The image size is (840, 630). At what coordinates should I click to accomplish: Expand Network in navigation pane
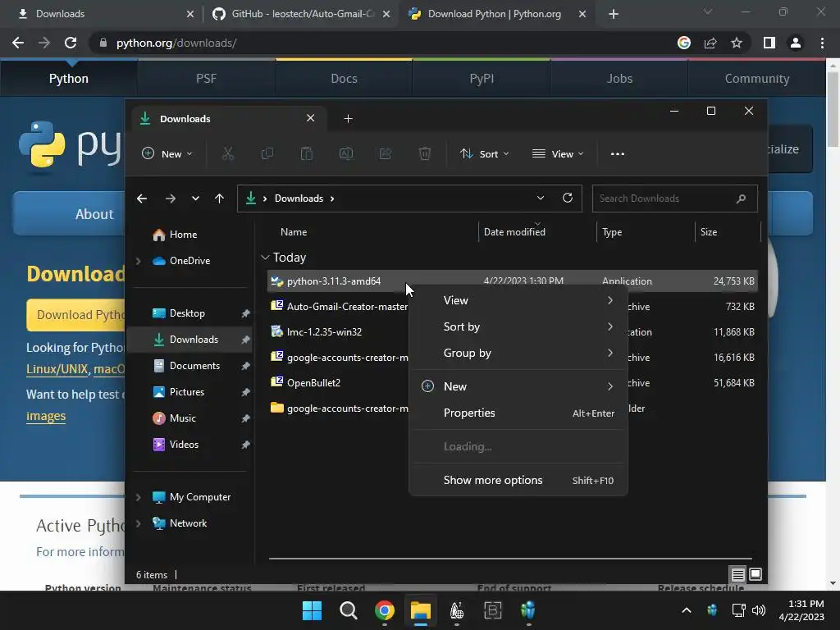tap(138, 523)
